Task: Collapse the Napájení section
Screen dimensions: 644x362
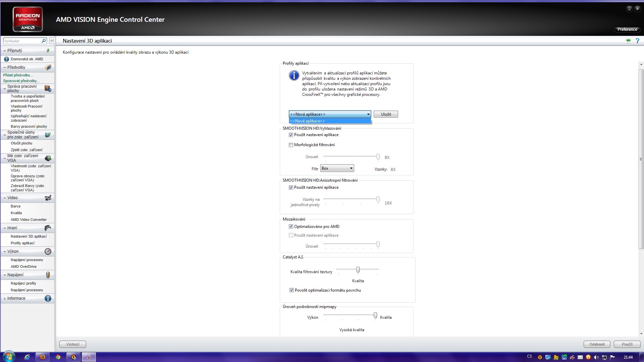Action: tap(5, 275)
